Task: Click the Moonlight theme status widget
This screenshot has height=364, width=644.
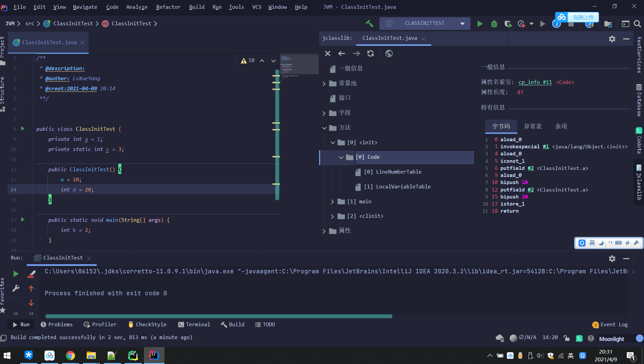Action: (611, 339)
